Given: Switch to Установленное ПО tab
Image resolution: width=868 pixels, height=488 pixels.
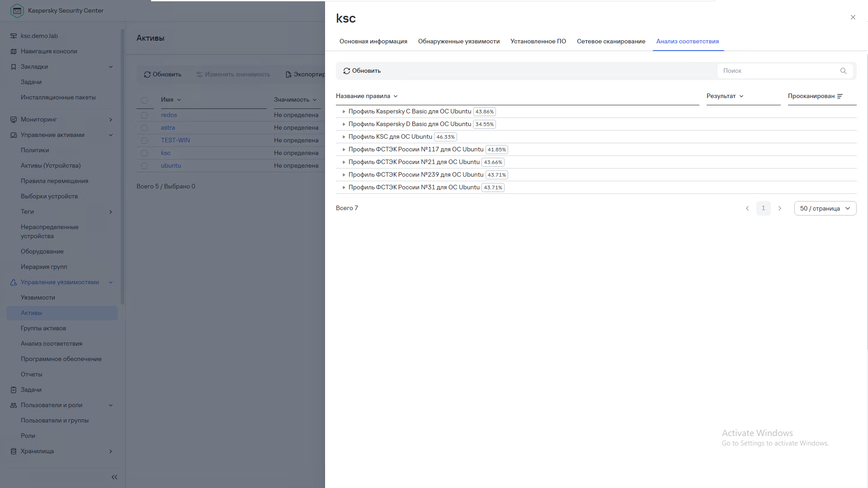Looking at the screenshot, I should tap(538, 42).
